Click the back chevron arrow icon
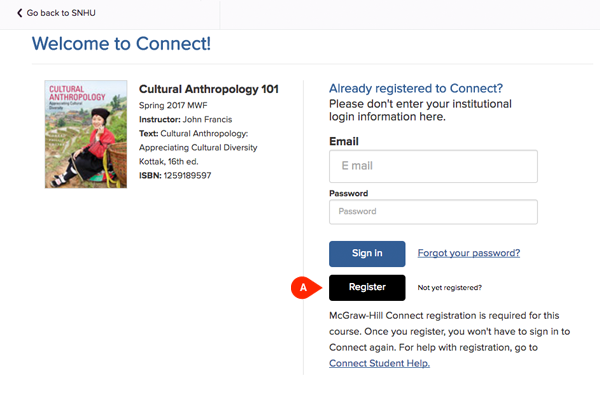 tap(19, 12)
